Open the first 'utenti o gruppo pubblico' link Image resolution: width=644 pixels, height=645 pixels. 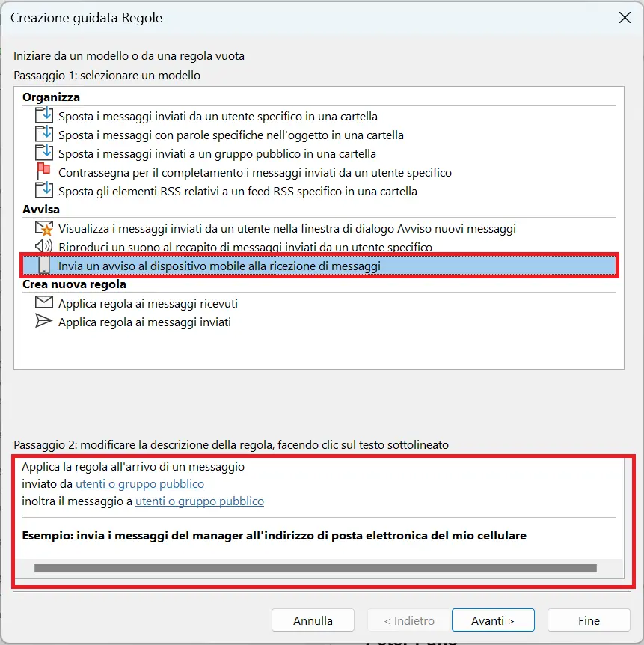click(x=139, y=483)
